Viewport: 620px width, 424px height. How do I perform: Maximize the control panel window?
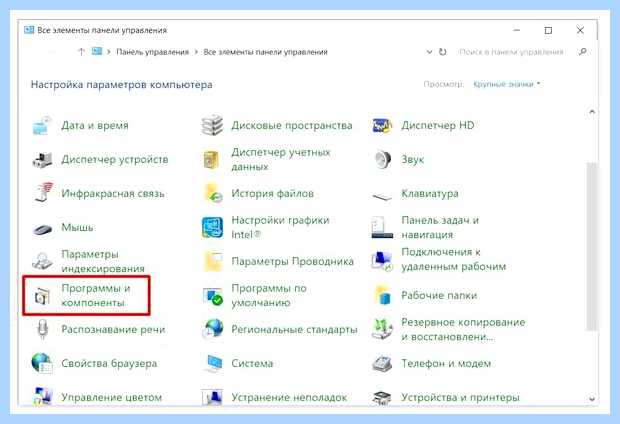(548, 30)
